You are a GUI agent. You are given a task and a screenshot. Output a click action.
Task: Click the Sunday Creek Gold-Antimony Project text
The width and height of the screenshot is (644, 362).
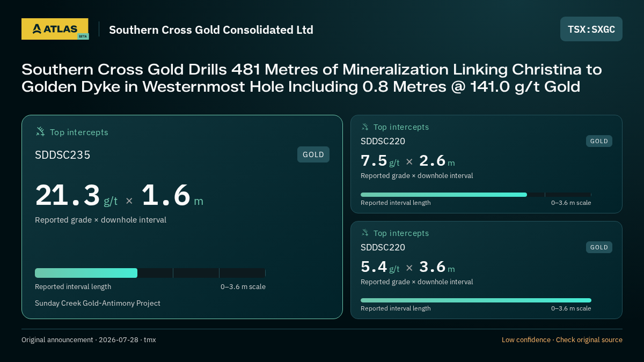coord(98,303)
